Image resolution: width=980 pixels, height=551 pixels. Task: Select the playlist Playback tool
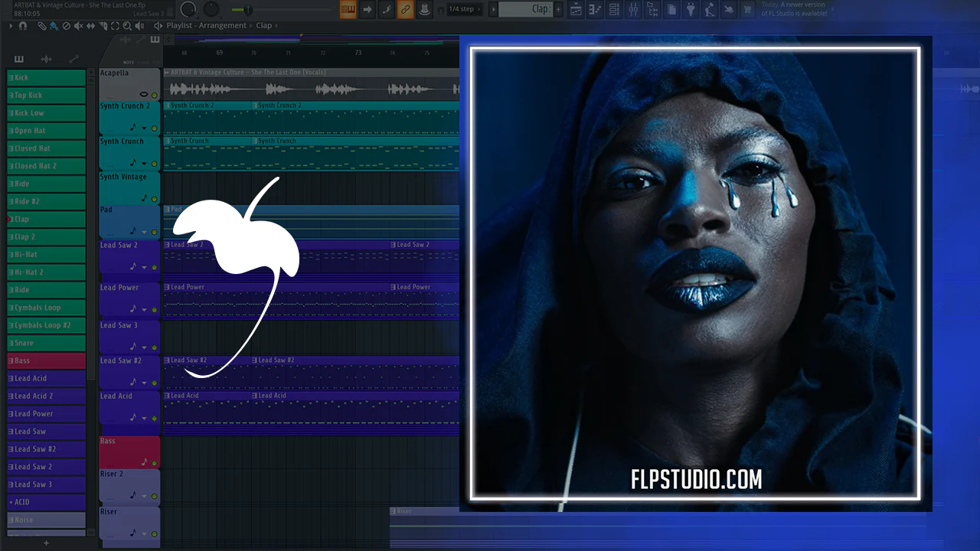pos(139,25)
